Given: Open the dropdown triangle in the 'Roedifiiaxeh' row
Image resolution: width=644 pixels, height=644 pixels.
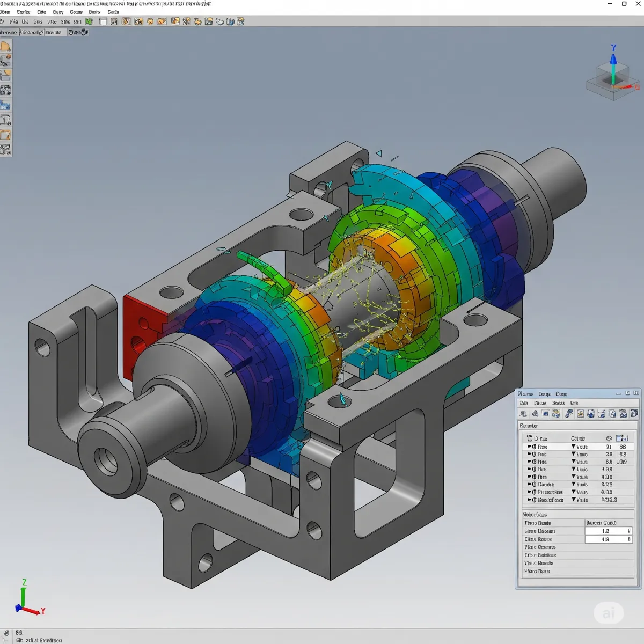Looking at the screenshot, I should [574, 500].
